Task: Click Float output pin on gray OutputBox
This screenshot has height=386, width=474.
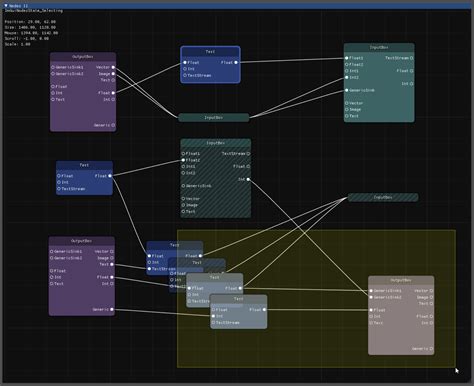Action: click(x=431, y=316)
